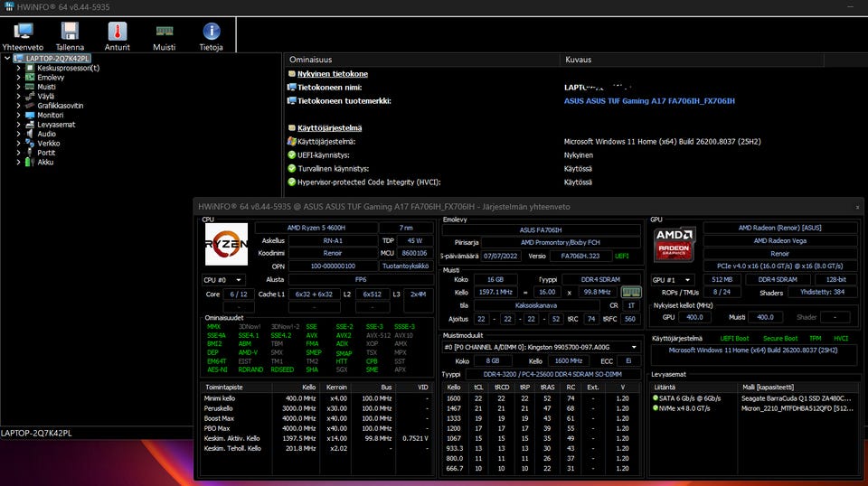Open the Yhteenveto summary toolbar icon

(23, 33)
